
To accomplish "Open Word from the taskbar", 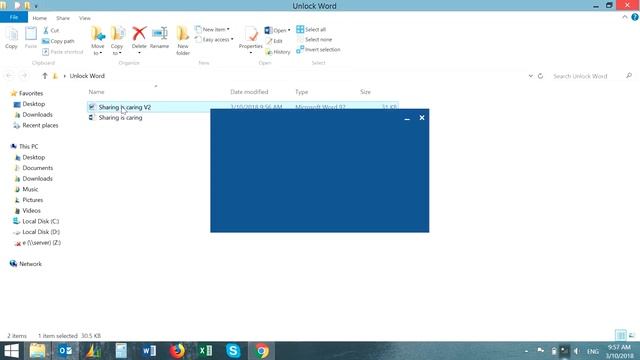I will pos(149,351).
